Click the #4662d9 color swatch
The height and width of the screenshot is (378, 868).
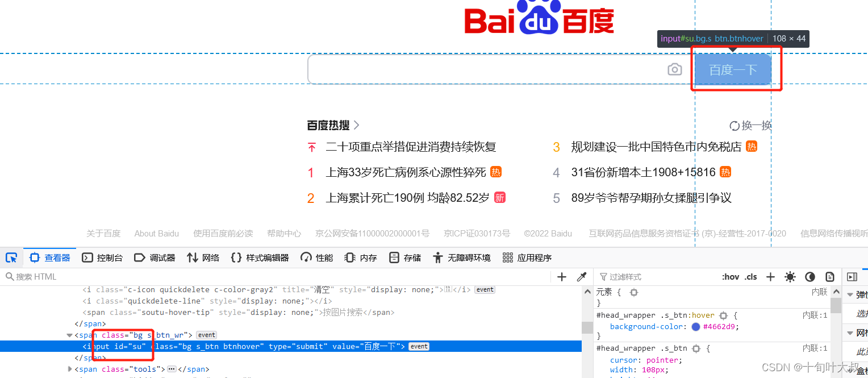pos(696,327)
